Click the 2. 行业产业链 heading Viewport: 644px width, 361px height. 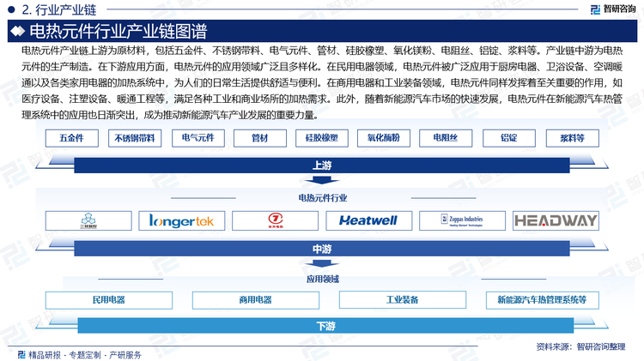click(58, 9)
